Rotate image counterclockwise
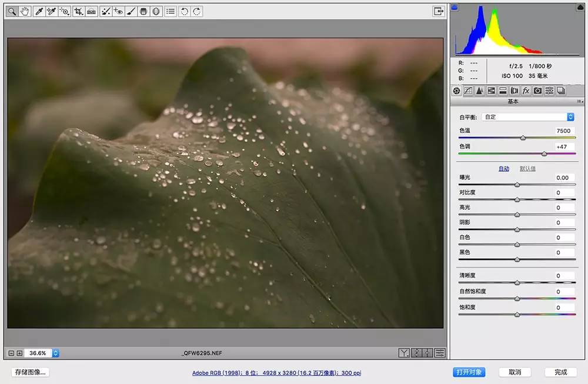Viewport: 588px width, 384px height. point(184,11)
